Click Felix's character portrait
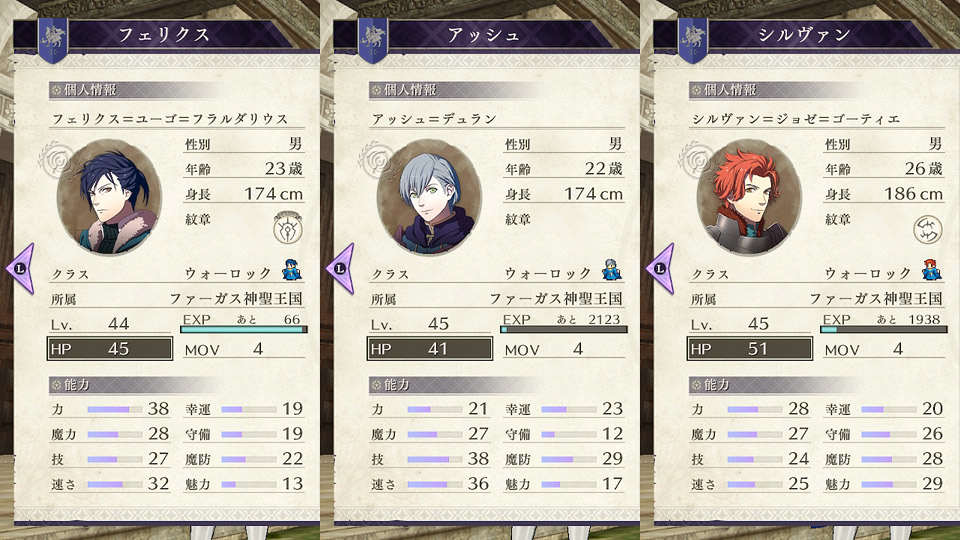The width and height of the screenshot is (960, 540). pyautogui.click(x=110, y=197)
